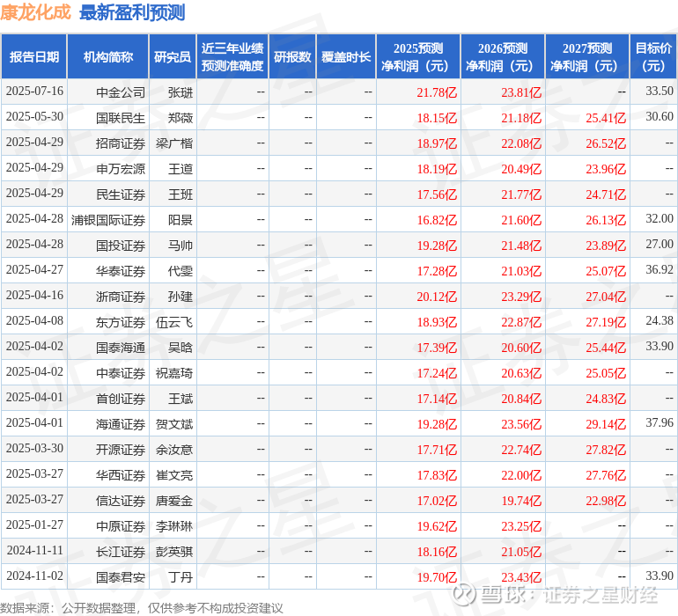
Task: Click the 2025预测净利润 column header
Action: tap(418, 56)
